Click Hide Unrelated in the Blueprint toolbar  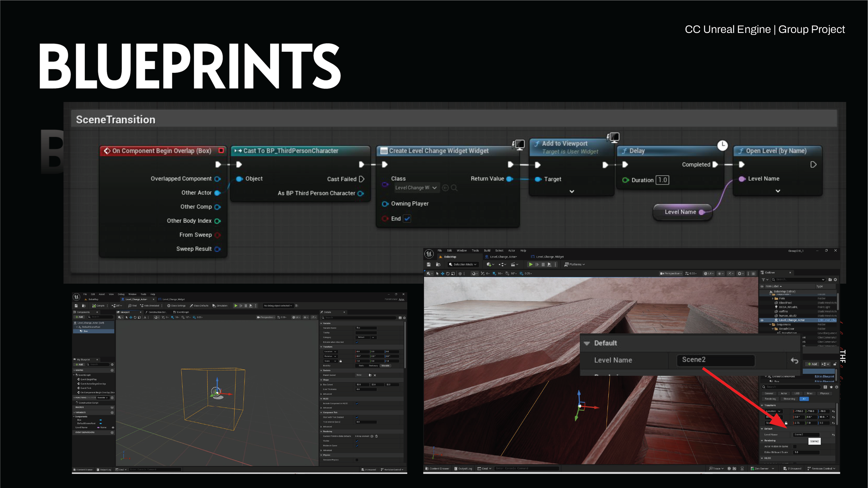150,306
